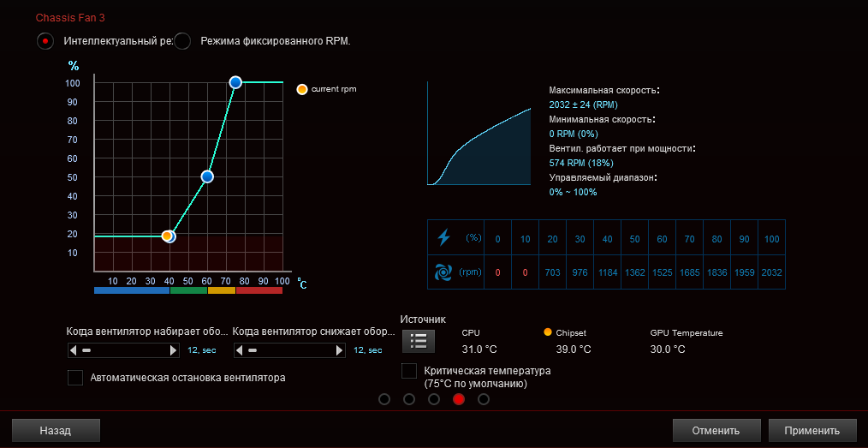
Task: Click the lightning power percent icon
Action: 444,237
